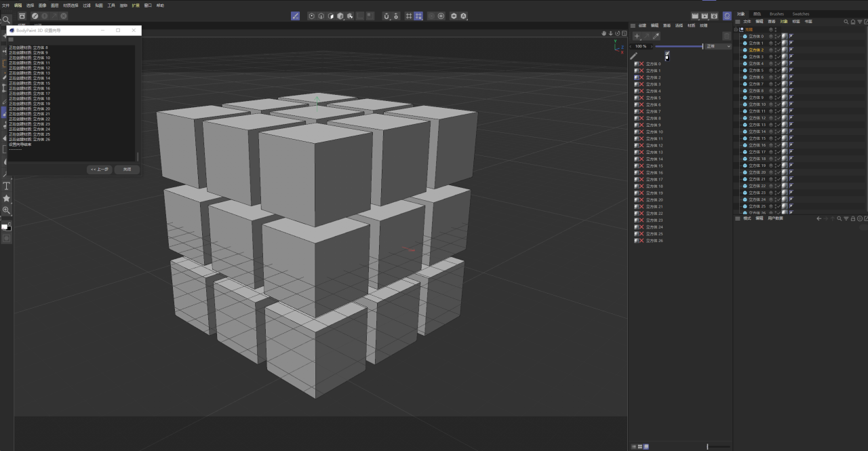Click the enable checkmark next to 立方体 2
Image resolution: width=868 pixels, height=451 pixels.
[778, 50]
